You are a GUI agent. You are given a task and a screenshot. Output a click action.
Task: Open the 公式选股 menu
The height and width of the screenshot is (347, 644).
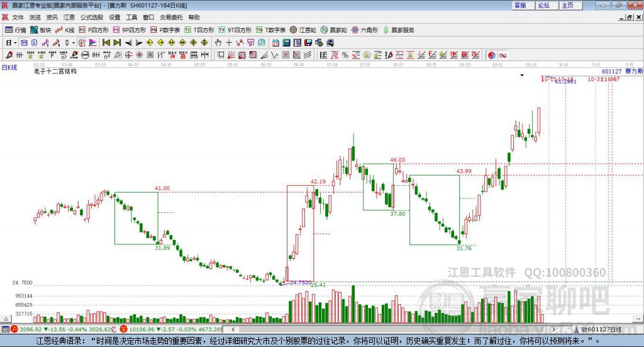point(92,17)
